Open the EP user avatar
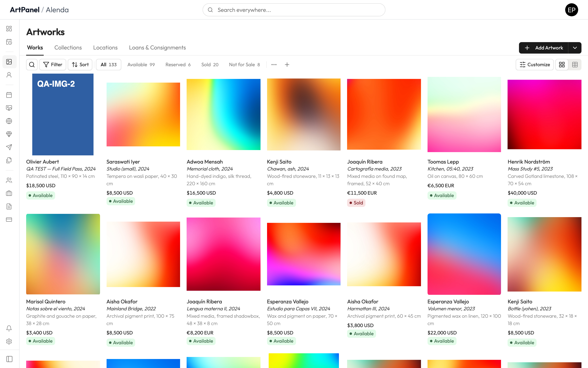This screenshot has height=368, width=588. coord(571,10)
